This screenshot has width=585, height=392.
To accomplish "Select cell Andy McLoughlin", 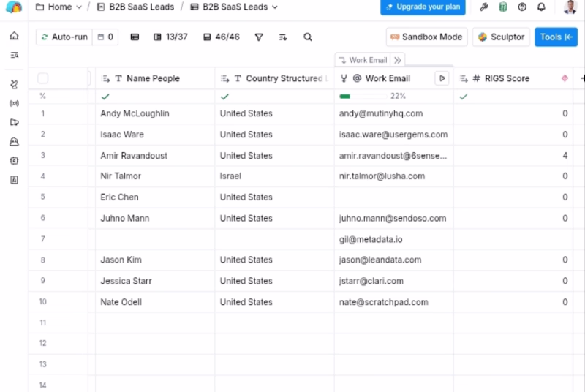I will 155,113.
